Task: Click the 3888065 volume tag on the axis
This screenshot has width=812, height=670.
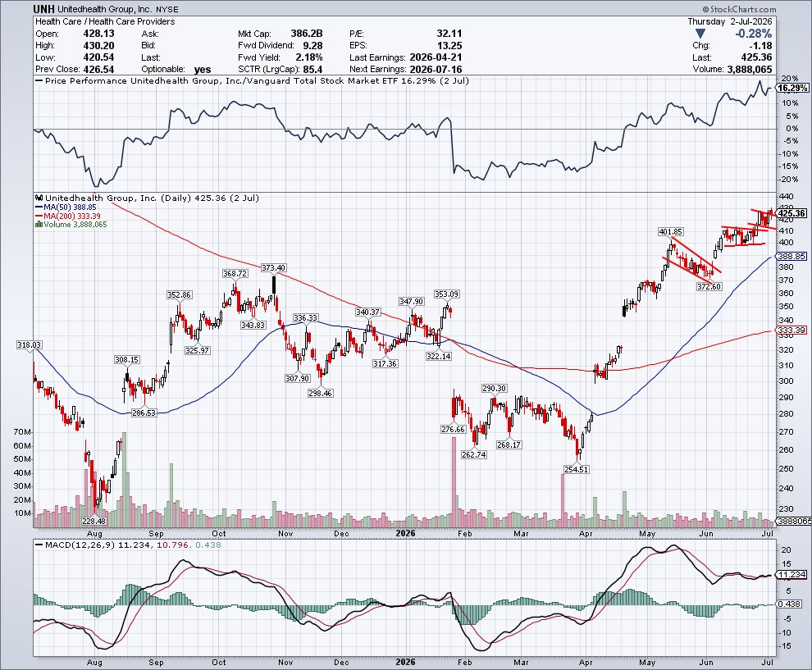Action: (793, 521)
